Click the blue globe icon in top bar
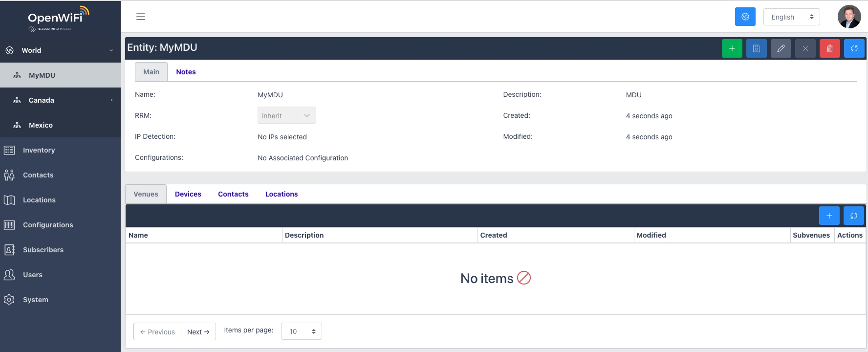The height and width of the screenshot is (352, 868). point(745,17)
